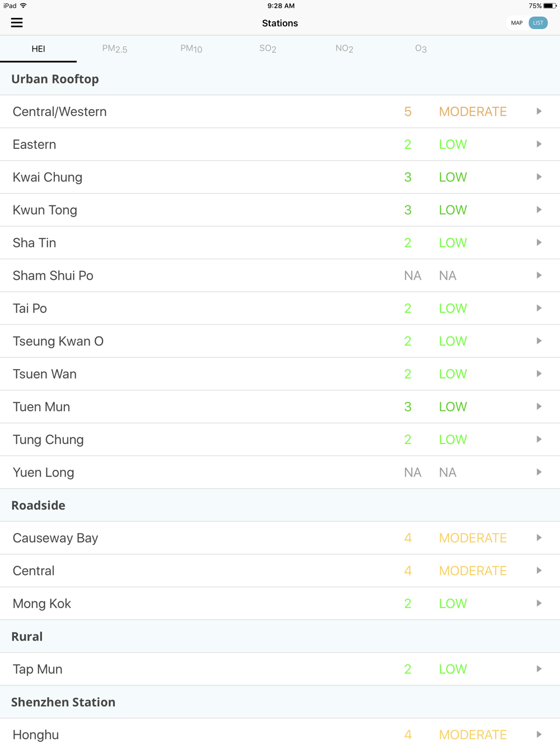Switch to the NO2 tab
The height and width of the screenshot is (747, 560).
[344, 49]
